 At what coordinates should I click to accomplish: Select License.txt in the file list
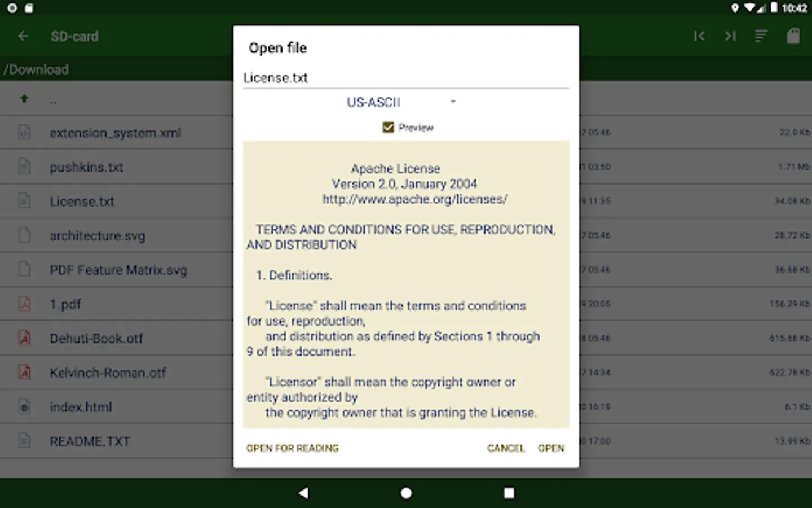[x=82, y=202]
